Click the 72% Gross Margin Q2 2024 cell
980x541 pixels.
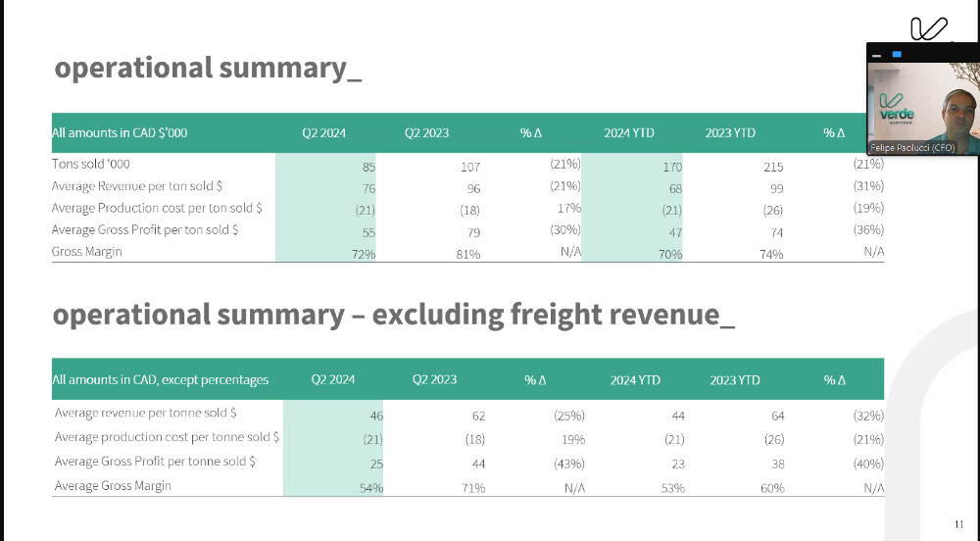click(x=363, y=254)
